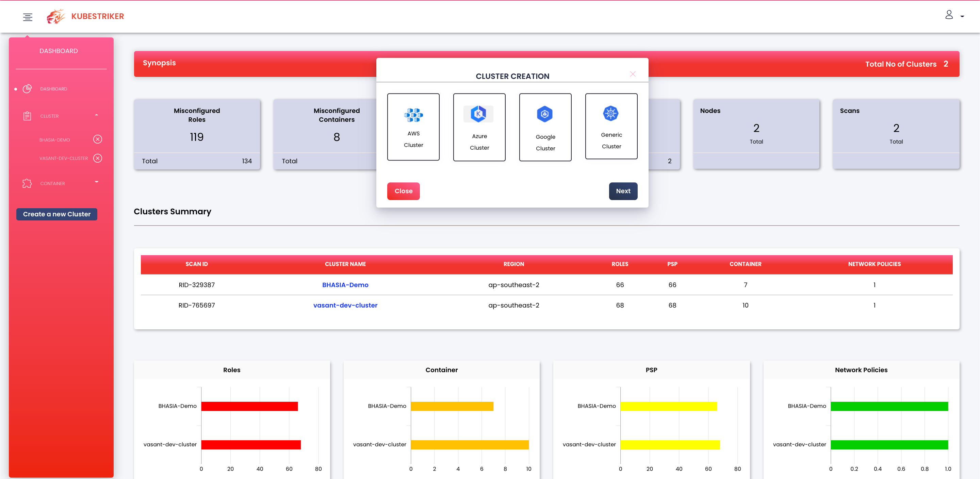Click the Kubestriker dragon logo
The image size is (980, 479).
pos(55,16)
